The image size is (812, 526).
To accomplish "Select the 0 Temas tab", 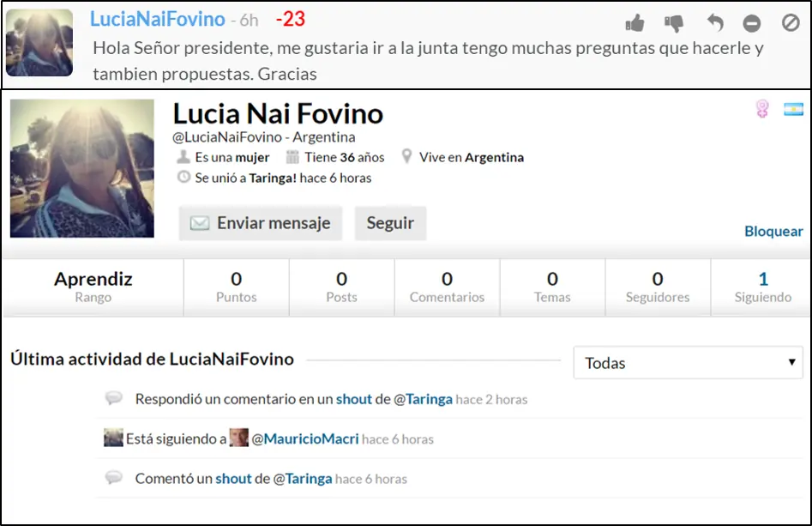I will (x=552, y=287).
